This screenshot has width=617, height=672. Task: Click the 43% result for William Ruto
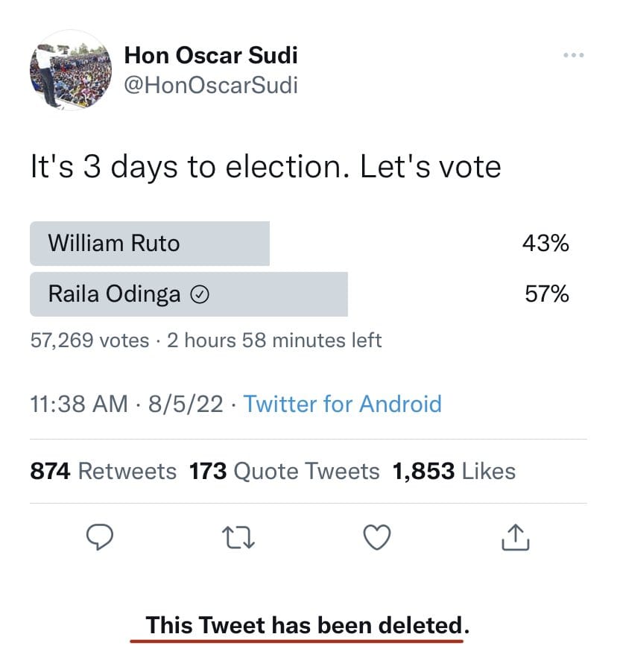[x=545, y=243]
